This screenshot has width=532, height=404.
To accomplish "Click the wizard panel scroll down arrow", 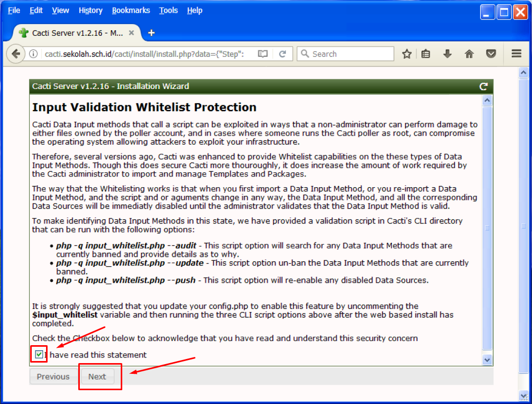I will click(487, 360).
